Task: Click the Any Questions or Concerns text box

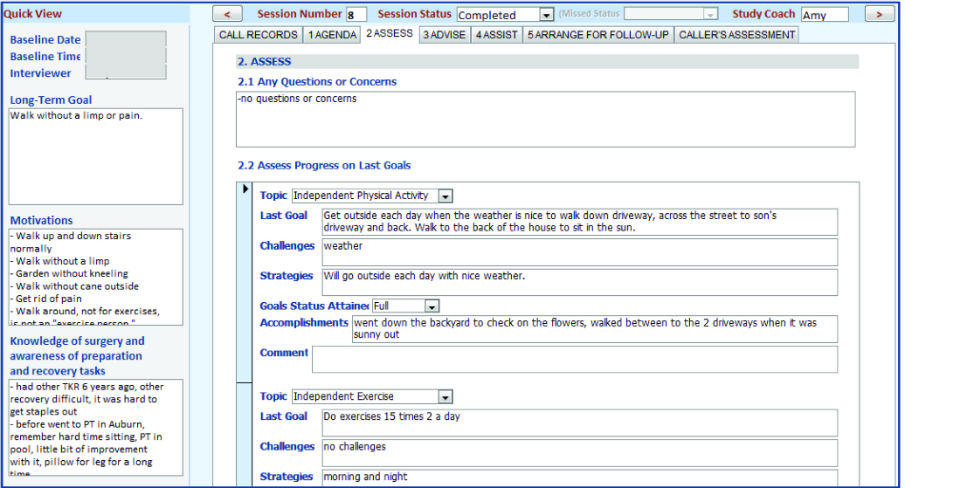Action: click(545, 119)
